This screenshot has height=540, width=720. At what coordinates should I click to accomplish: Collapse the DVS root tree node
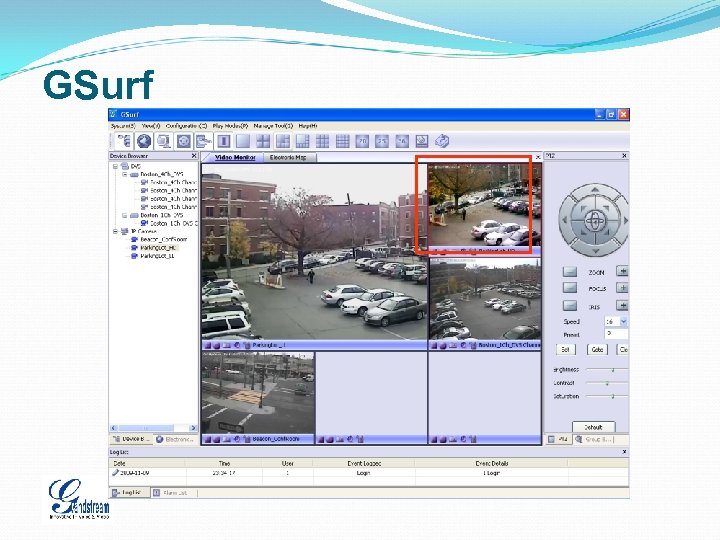[x=115, y=166]
